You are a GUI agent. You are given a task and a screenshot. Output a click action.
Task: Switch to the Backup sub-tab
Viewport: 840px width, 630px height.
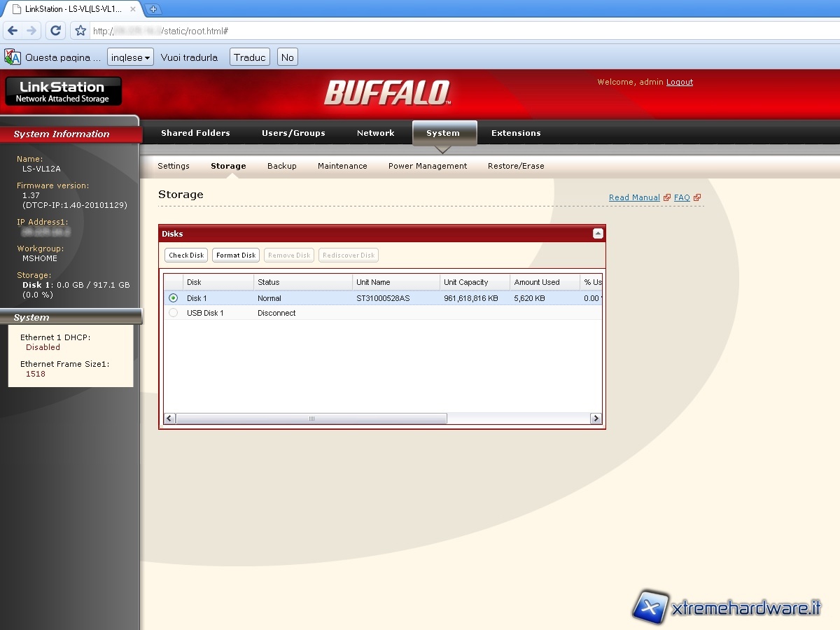pos(282,166)
